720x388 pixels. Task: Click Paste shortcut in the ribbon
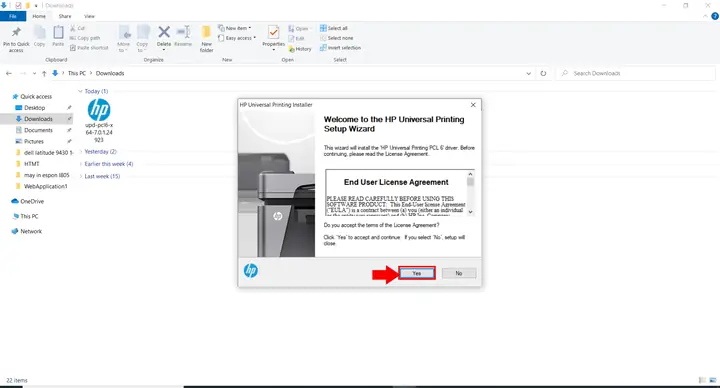point(89,48)
